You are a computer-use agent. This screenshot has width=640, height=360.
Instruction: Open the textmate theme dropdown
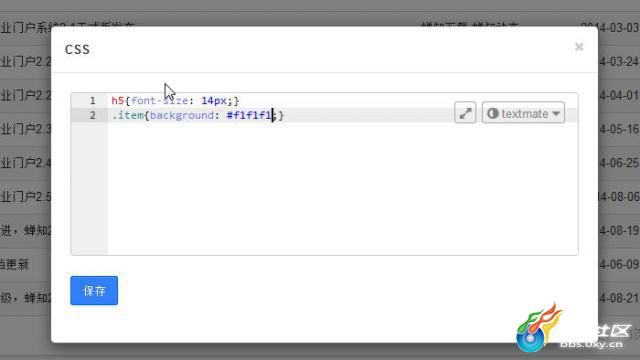[523, 113]
